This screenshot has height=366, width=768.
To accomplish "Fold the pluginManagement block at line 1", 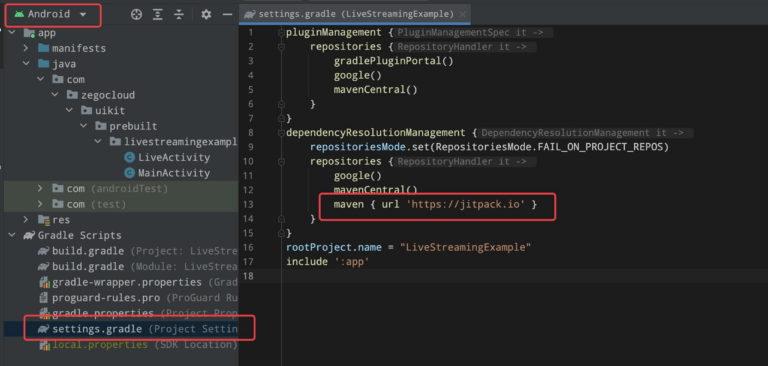I will (x=281, y=33).
